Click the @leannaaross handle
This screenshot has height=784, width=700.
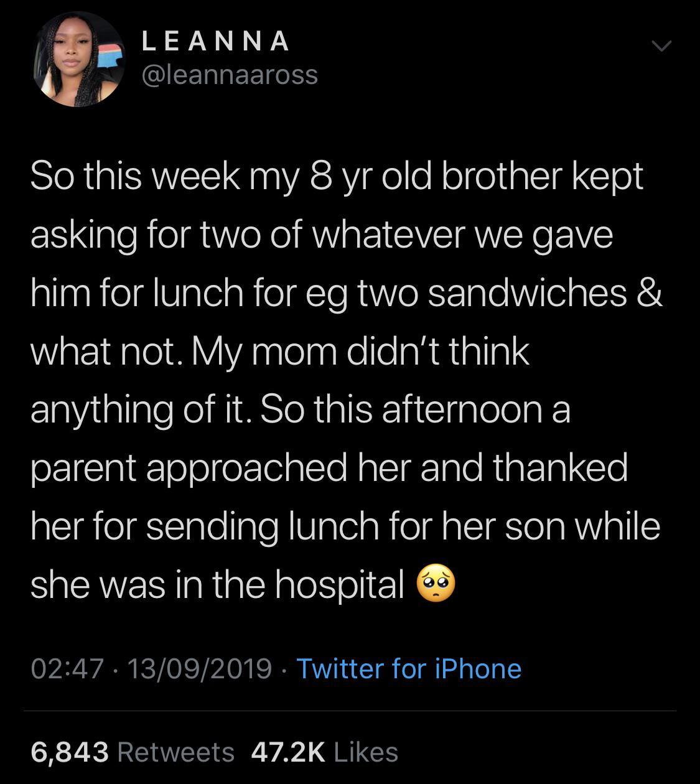pyautogui.click(x=230, y=75)
